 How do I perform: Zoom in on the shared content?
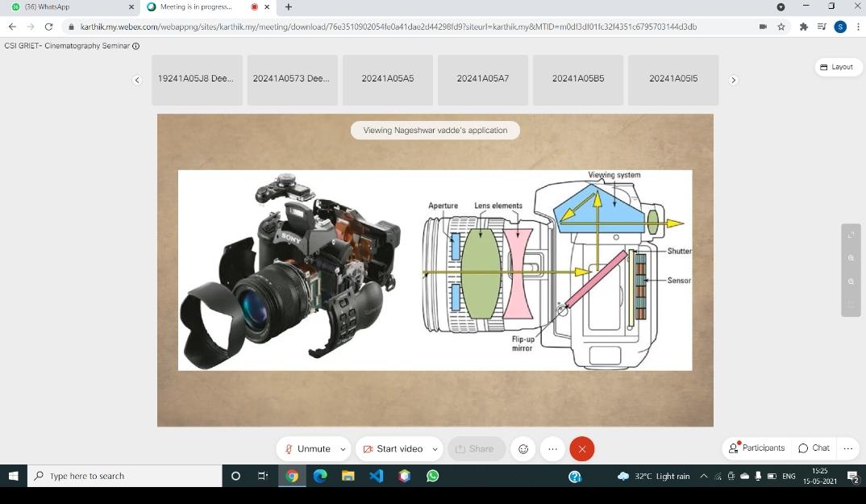pyautogui.click(x=851, y=258)
